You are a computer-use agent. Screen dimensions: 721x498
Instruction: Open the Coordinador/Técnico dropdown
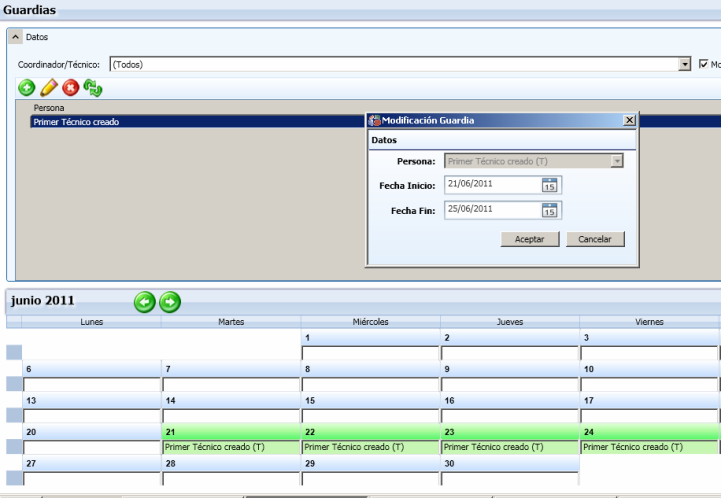pos(685,64)
